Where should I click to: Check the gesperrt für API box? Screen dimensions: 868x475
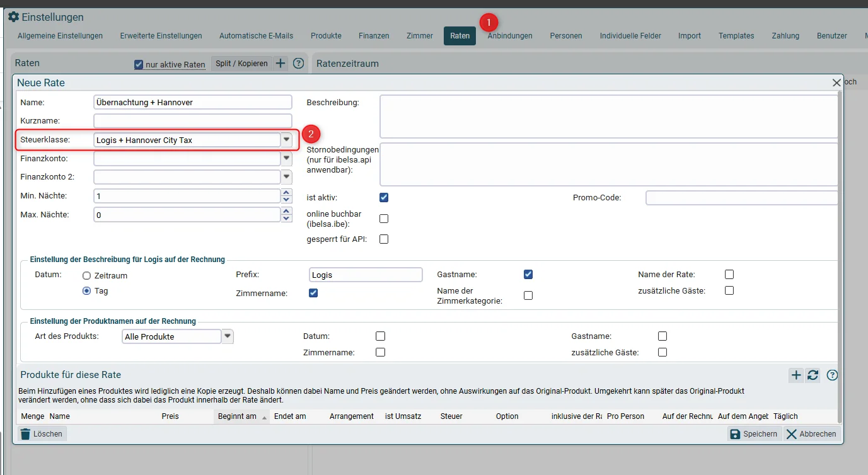[384, 239]
